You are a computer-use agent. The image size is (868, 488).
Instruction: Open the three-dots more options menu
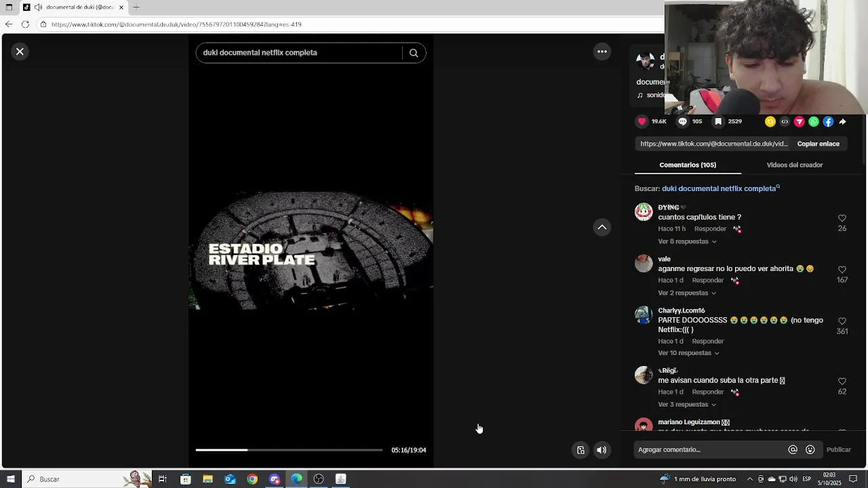(602, 52)
